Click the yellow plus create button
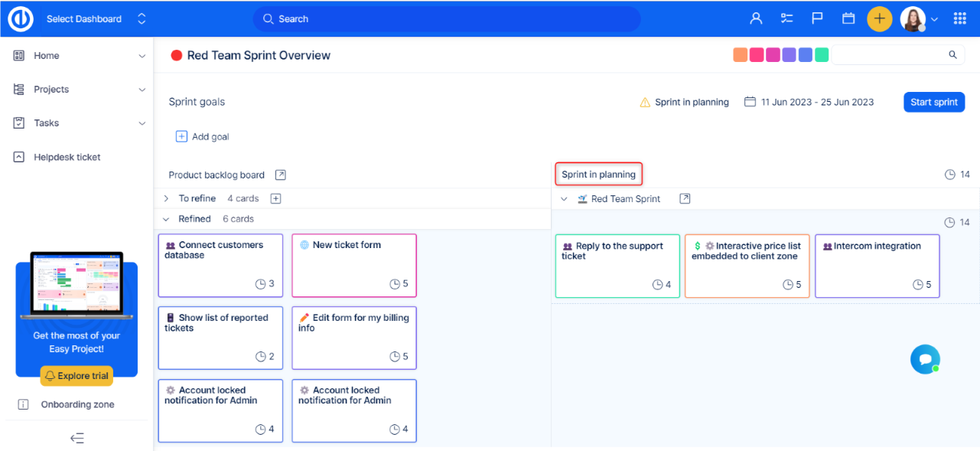This screenshot has width=980, height=451. [879, 18]
